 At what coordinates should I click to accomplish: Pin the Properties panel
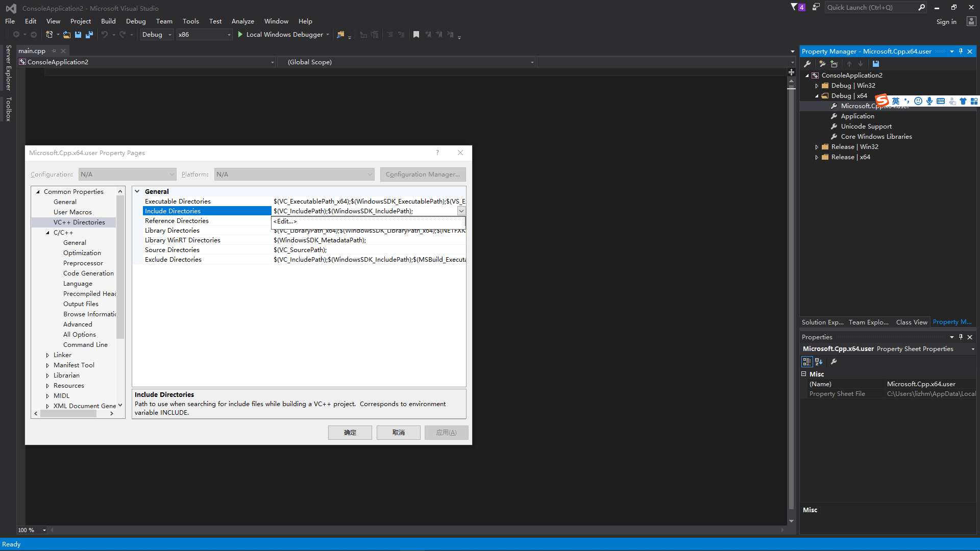961,337
